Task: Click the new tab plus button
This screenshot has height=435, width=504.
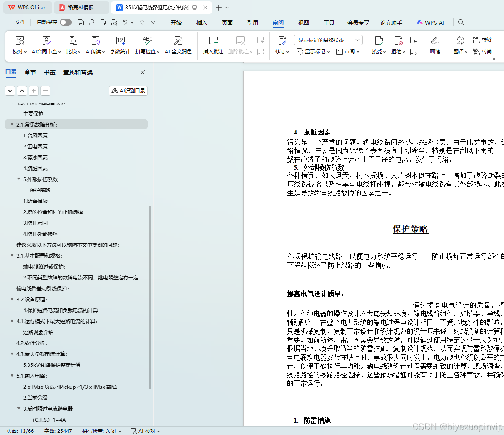Action: click(219, 8)
